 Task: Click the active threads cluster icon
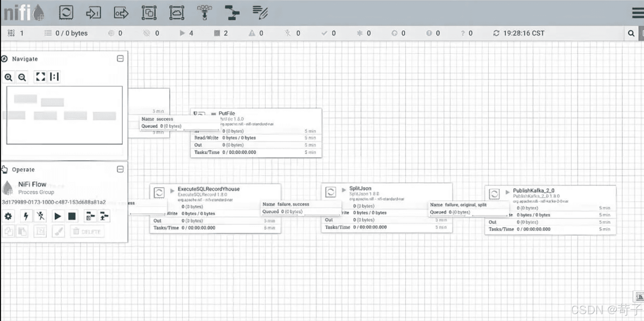(x=11, y=33)
